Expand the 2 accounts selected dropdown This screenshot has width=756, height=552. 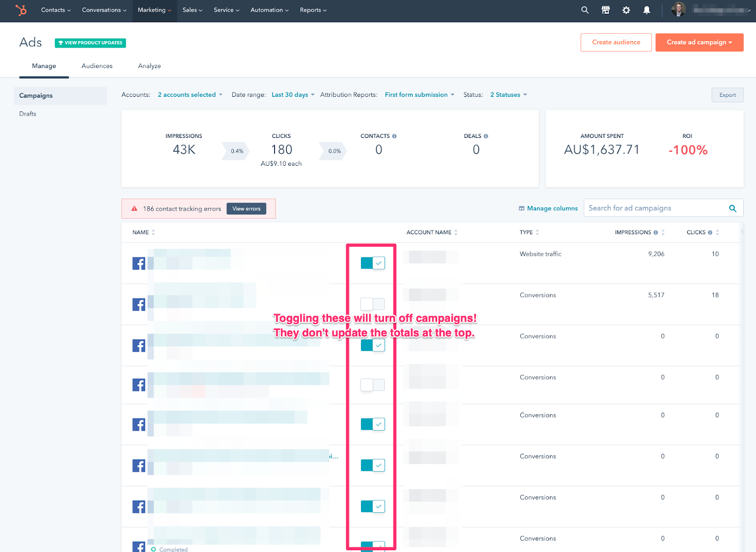[x=189, y=95]
